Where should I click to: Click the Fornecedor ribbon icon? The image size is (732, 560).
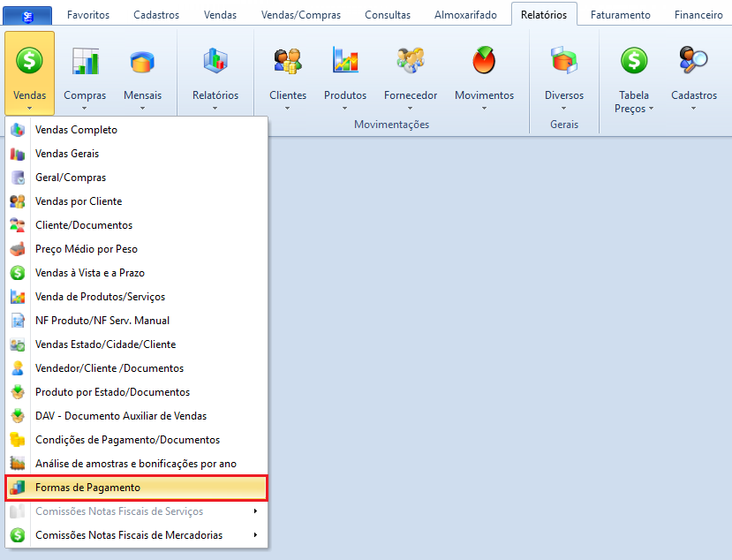coord(410,62)
